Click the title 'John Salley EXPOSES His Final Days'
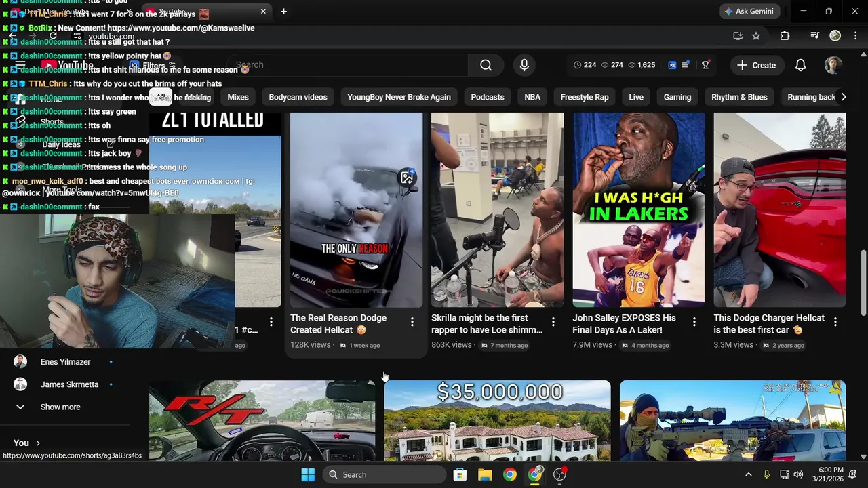The width and height of the screenshot is (868, 488). pyautogui.click(x=624, y=324)
